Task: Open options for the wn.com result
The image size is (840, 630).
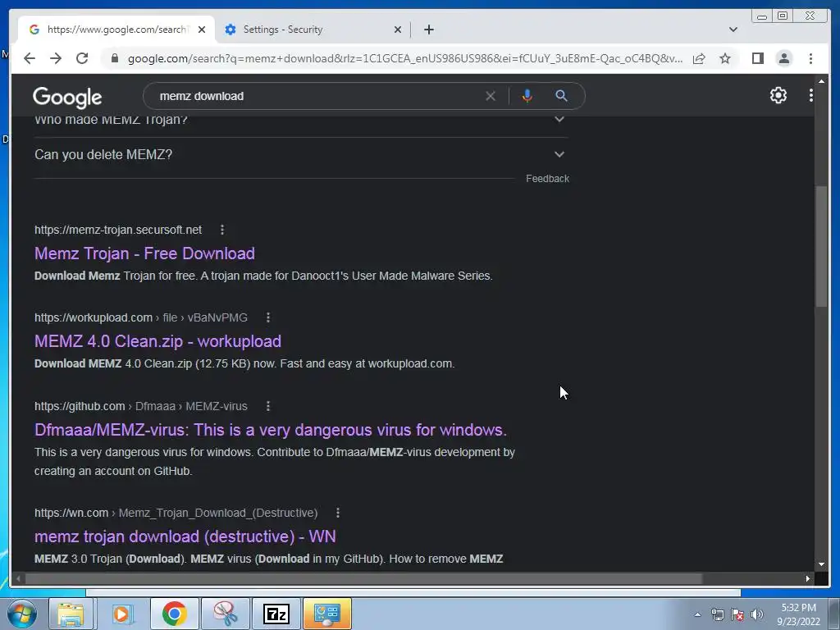Action: click(338, 514)
